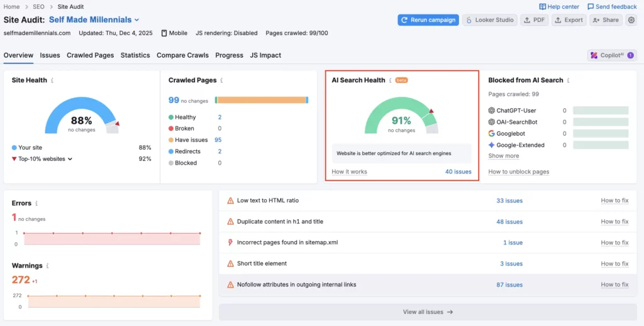Click the Copilot notification badge showing 1
The width and height of the screenshot is (644, 326).
630,55
